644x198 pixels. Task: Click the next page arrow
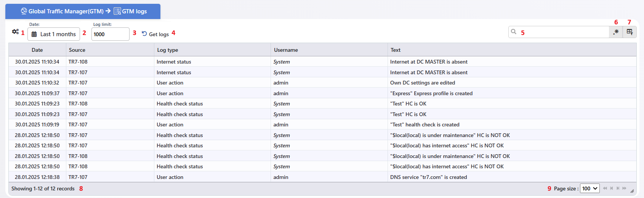[x=618, y=188]
